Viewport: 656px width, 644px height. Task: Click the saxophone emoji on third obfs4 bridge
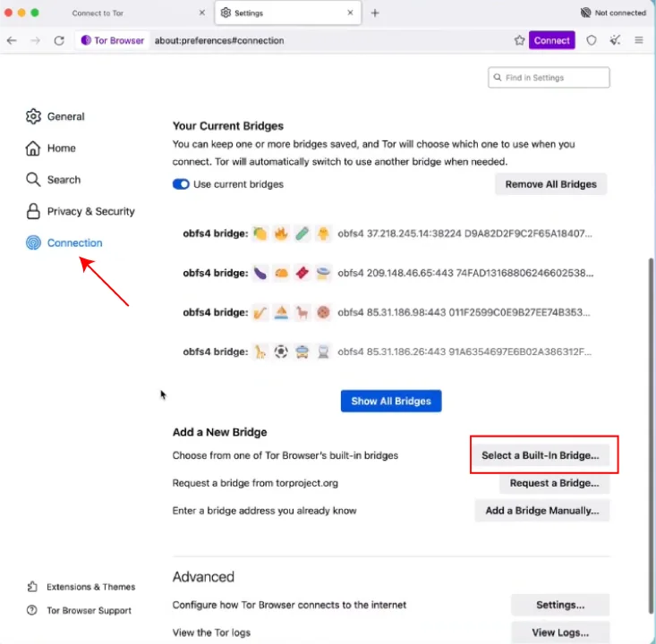pos(260,312)
